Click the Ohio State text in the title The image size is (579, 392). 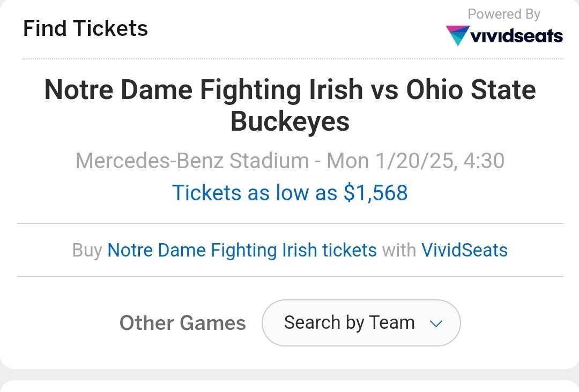tap(471, 89)
